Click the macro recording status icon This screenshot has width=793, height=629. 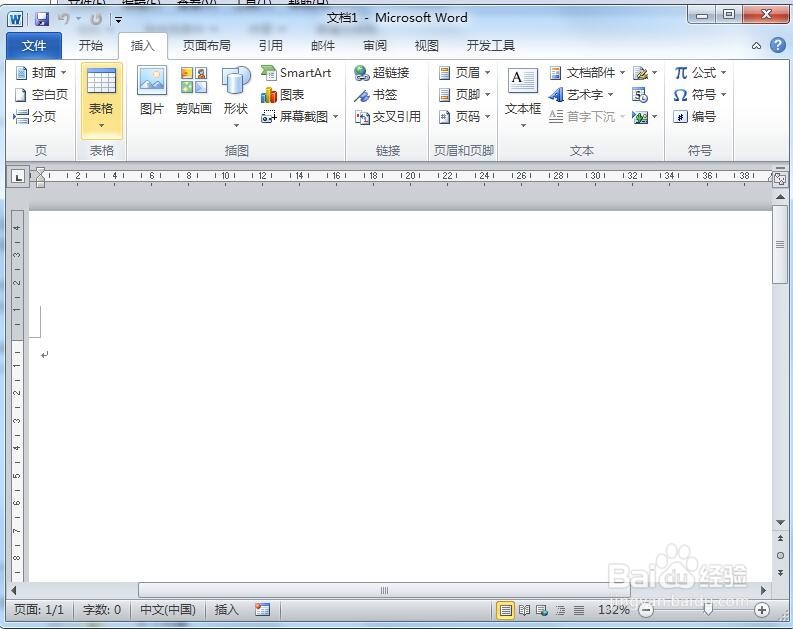262,609
